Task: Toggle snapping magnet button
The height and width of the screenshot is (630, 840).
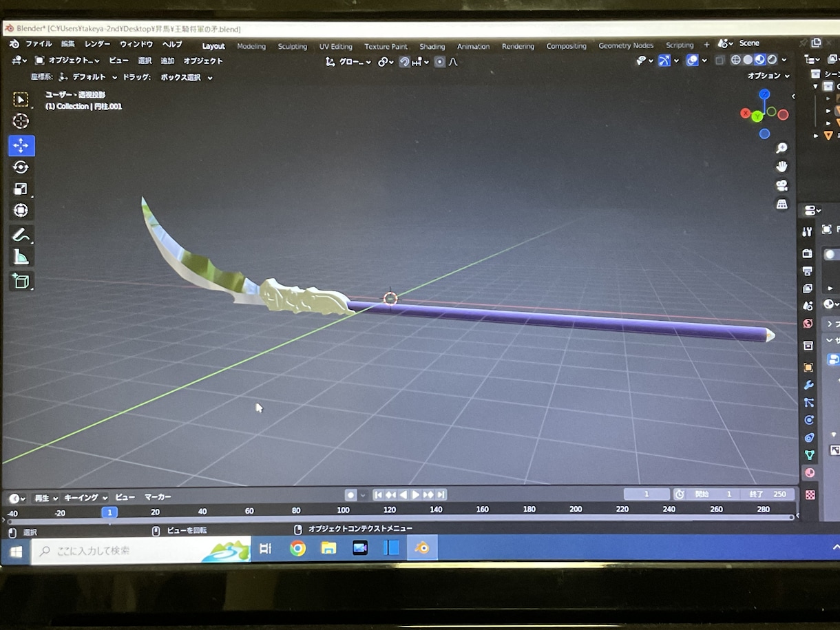Action: click(x=405, y=62)
